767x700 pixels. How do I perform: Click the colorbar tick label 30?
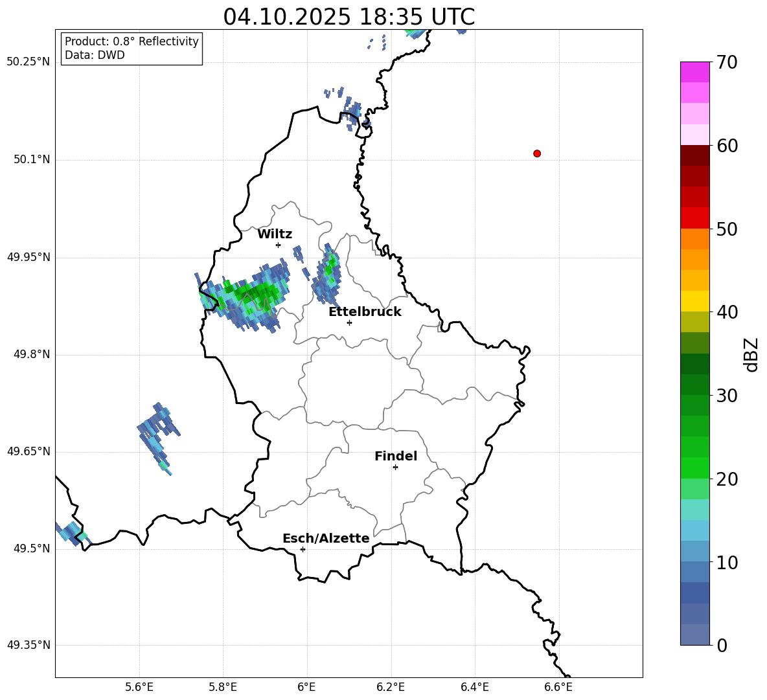(x=727, y=396)
